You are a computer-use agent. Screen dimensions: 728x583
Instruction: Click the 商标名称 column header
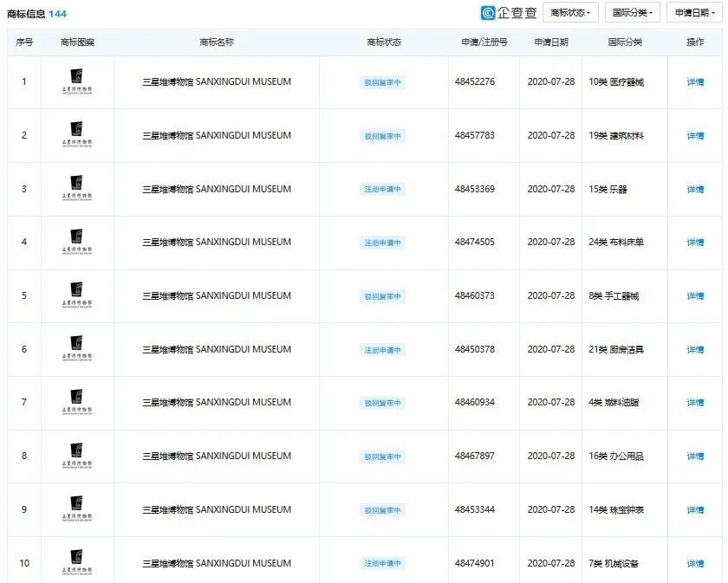coord(217,42)
